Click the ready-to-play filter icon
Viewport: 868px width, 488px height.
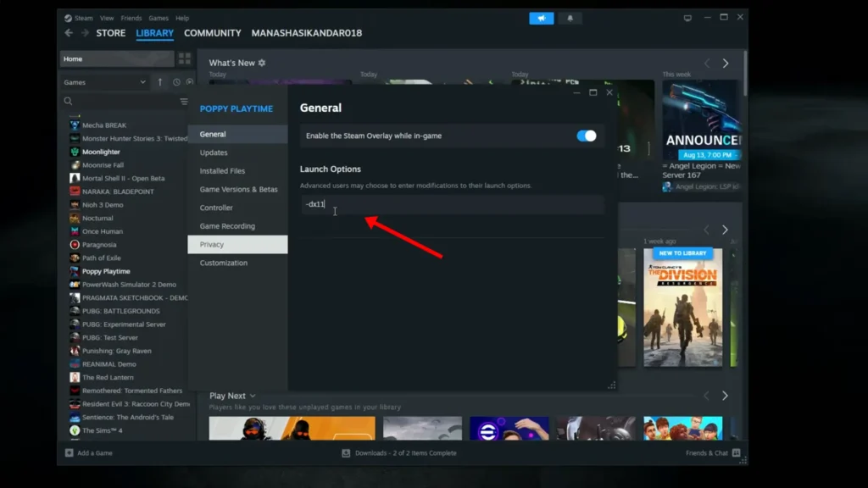tap(190, 82)
